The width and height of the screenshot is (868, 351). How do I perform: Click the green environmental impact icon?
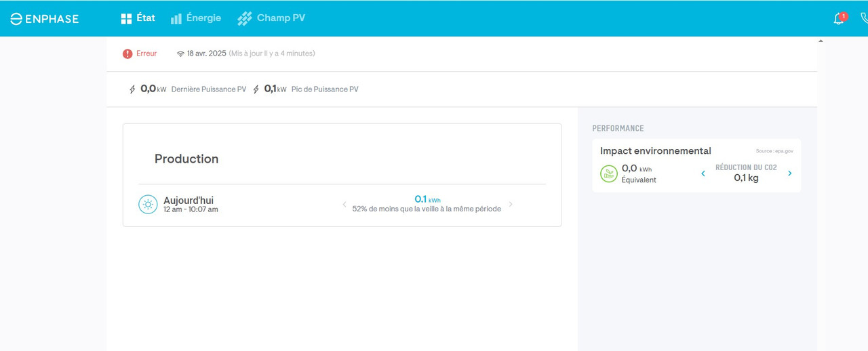[609, 174]
